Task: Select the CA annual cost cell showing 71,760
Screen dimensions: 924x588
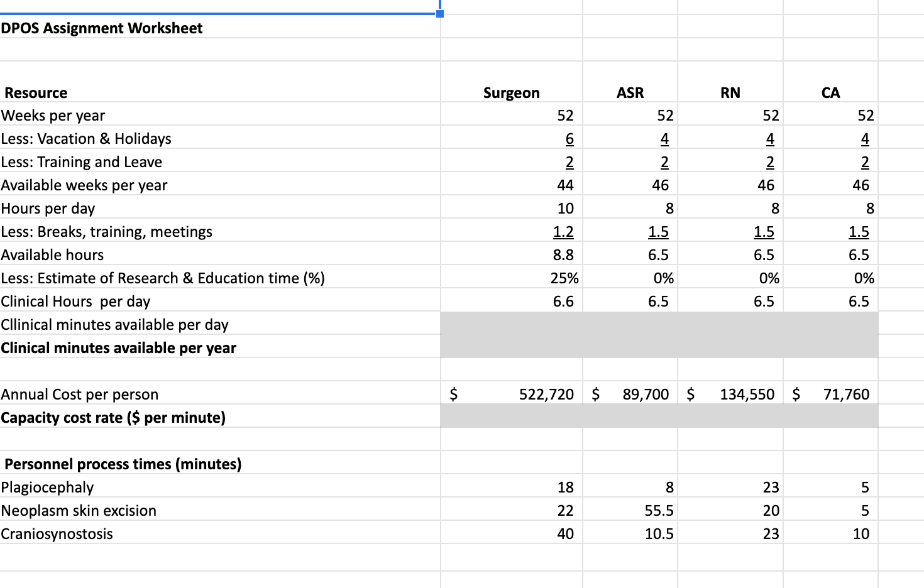Action: click(830, 394)
